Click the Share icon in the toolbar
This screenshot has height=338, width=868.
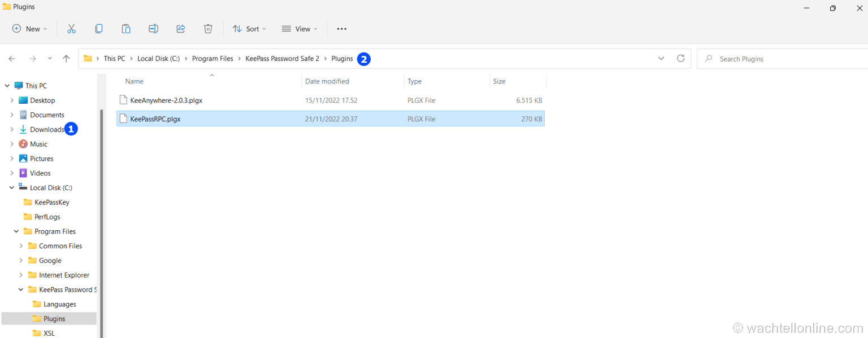point(181,28)
